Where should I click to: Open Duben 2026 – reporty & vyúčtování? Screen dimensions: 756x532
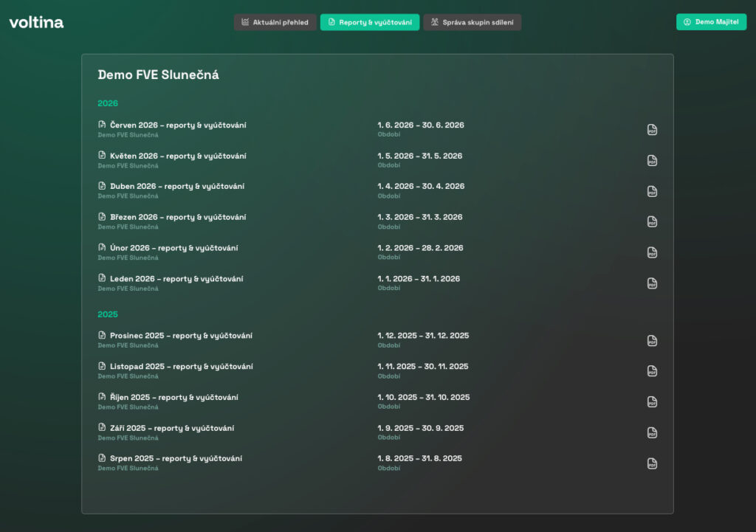point(177,186)
